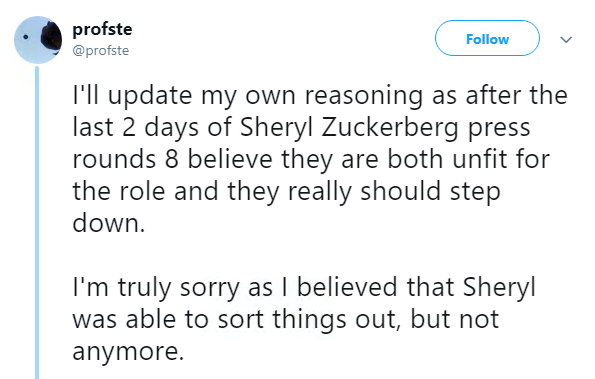Click the word "down." ending the first paragraph
595x379 pixels.
click(x=109, y=223)
